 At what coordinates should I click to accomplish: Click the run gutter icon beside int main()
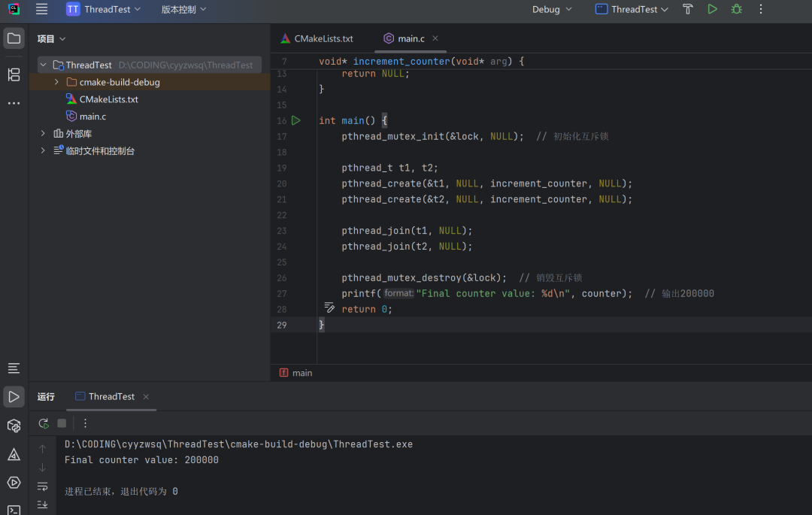(295, 120)
